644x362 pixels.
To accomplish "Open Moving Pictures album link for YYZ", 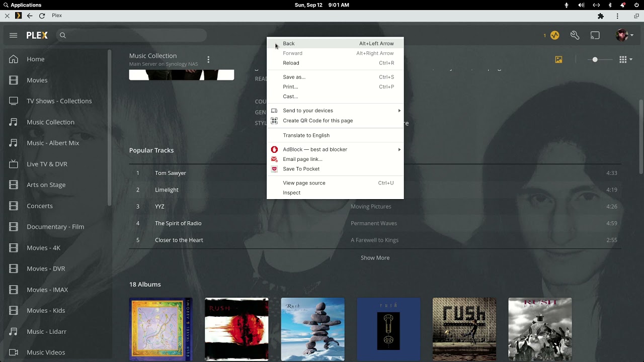I will tap(371, 207).
